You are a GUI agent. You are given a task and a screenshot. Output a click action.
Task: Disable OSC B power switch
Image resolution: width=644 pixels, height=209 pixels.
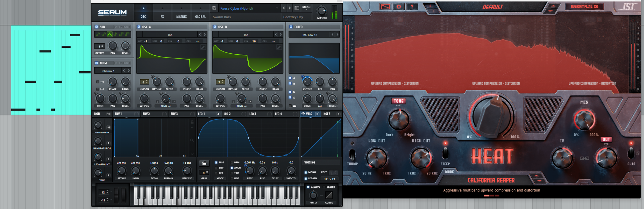(215, 27)
